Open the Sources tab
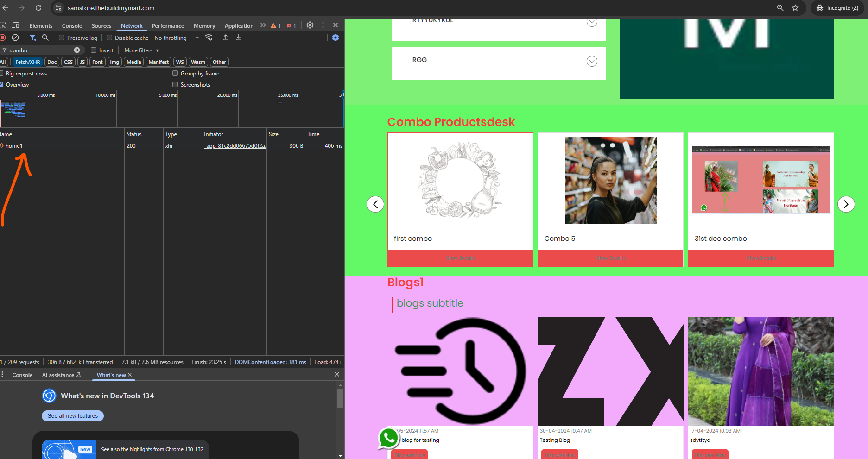 click(x=101, y=26)
